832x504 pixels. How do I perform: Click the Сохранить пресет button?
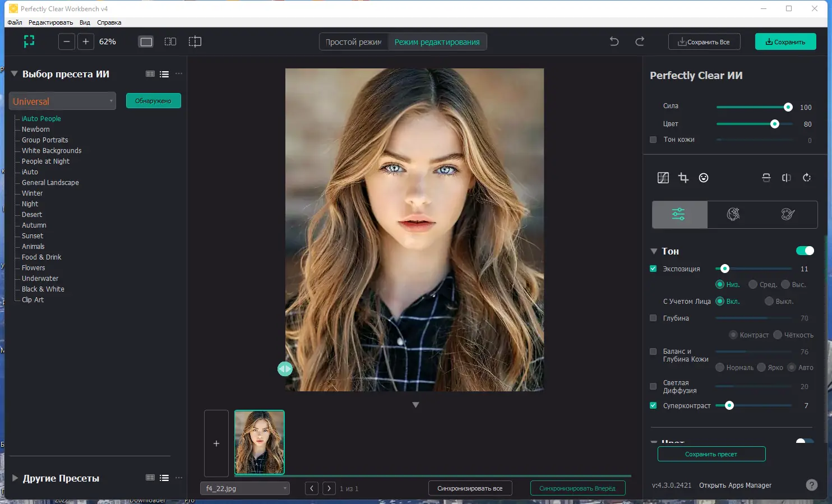711,454
